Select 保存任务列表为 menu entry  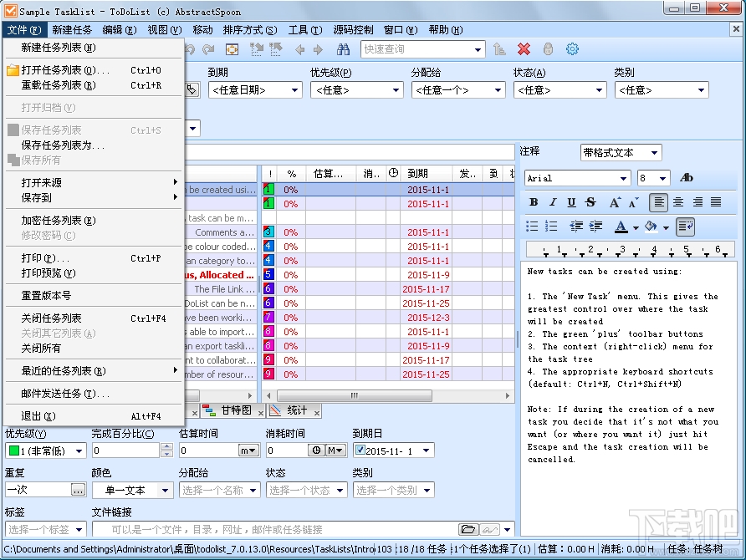pos(94,145)
